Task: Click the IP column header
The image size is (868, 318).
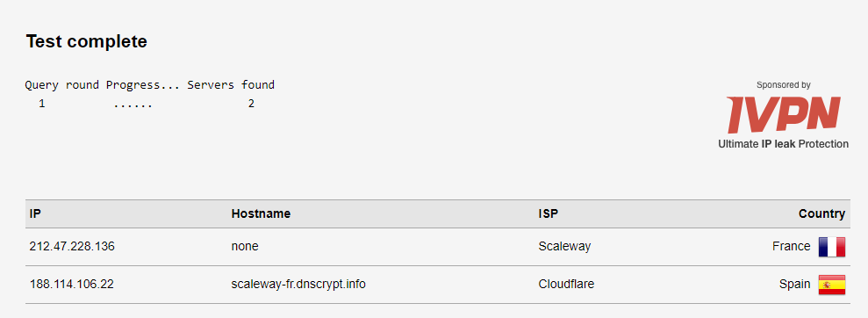Action: (35, 213)
